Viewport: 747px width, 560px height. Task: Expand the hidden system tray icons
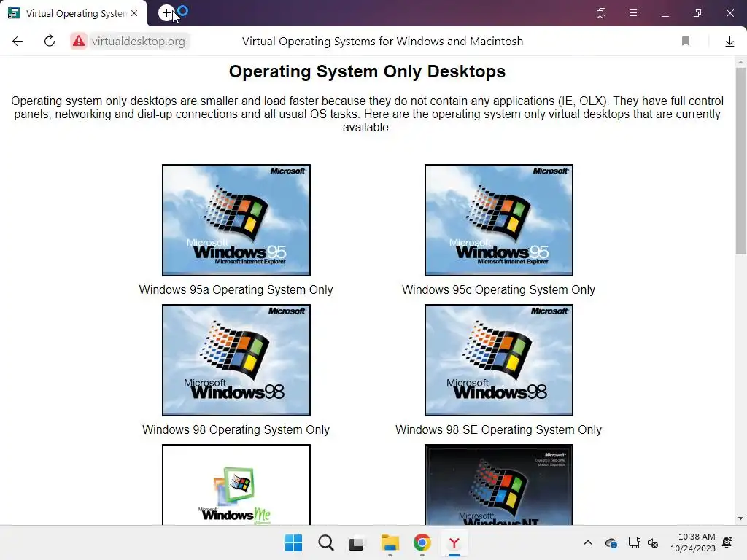588,542
